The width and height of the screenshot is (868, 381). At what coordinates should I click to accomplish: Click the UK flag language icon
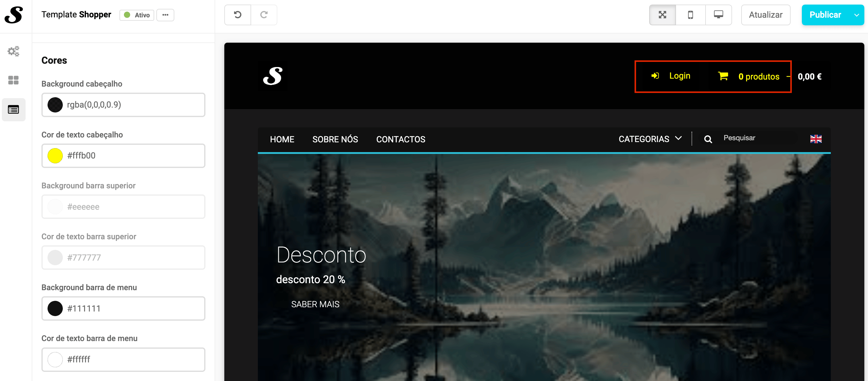click(816, 139)
